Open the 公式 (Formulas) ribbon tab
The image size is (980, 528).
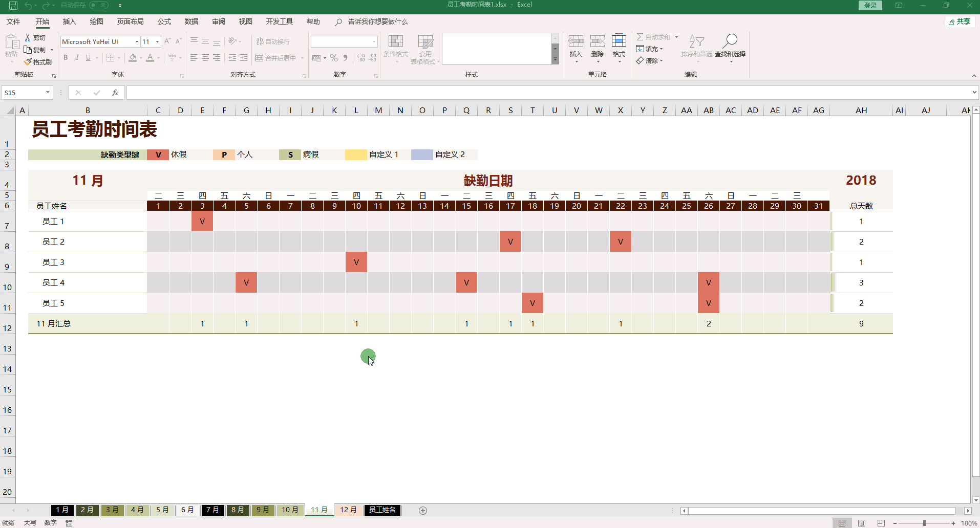click(164, 21)
